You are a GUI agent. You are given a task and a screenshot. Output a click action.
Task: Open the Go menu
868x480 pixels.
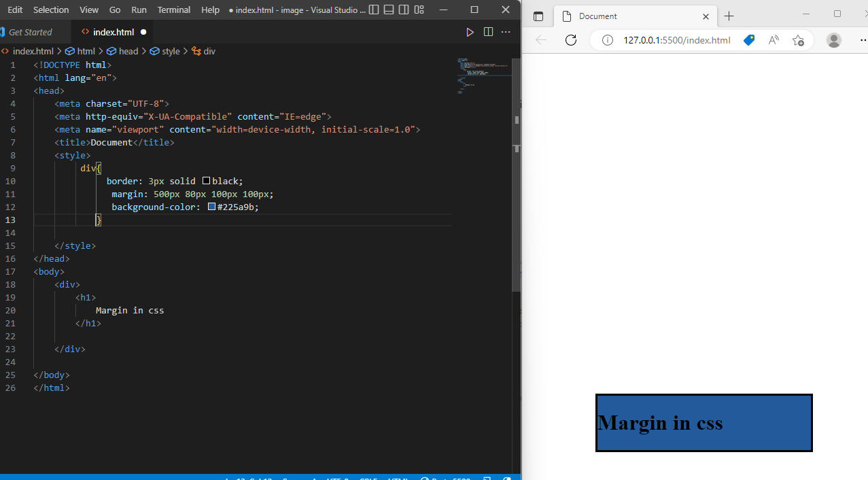[x=115, y=10]
